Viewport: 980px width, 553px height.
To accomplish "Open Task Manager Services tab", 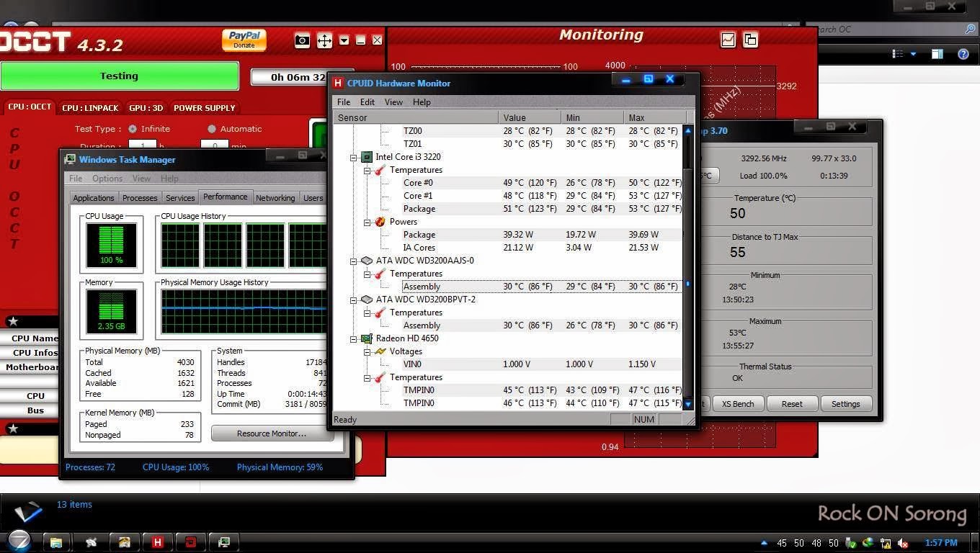I will coord(180,198).
